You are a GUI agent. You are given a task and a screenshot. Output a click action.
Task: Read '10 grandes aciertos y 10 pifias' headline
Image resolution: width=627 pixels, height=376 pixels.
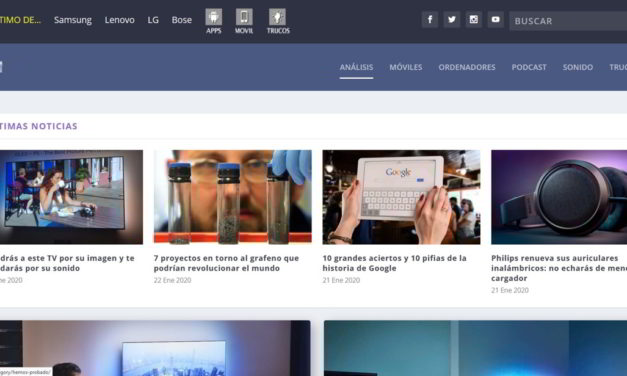click(394, 263)
